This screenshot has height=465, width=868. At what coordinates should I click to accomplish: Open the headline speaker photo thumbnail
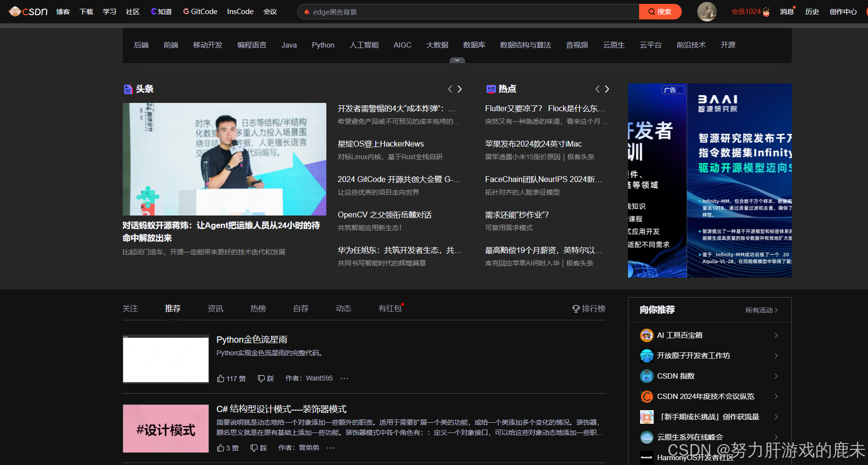225,159
